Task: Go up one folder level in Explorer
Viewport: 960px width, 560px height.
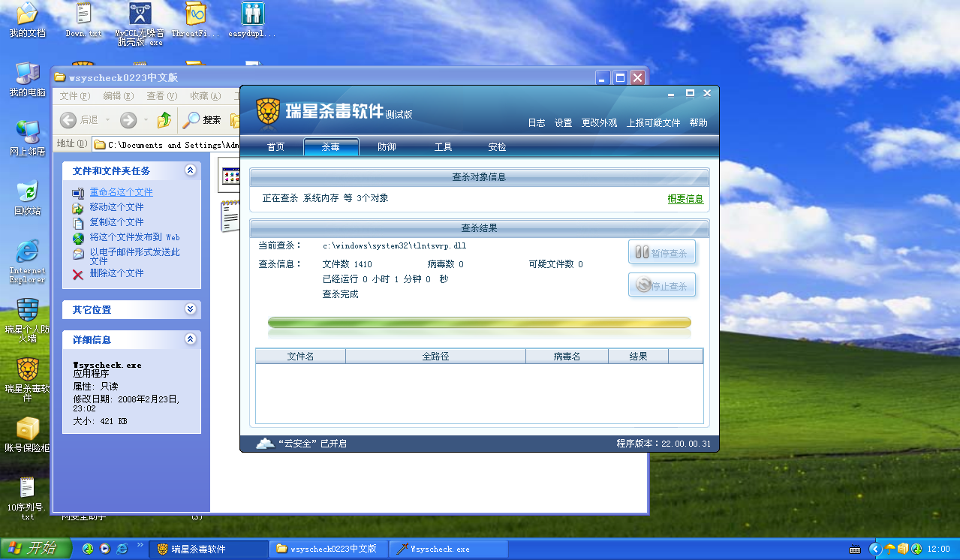Action: (x=164, y=119)
